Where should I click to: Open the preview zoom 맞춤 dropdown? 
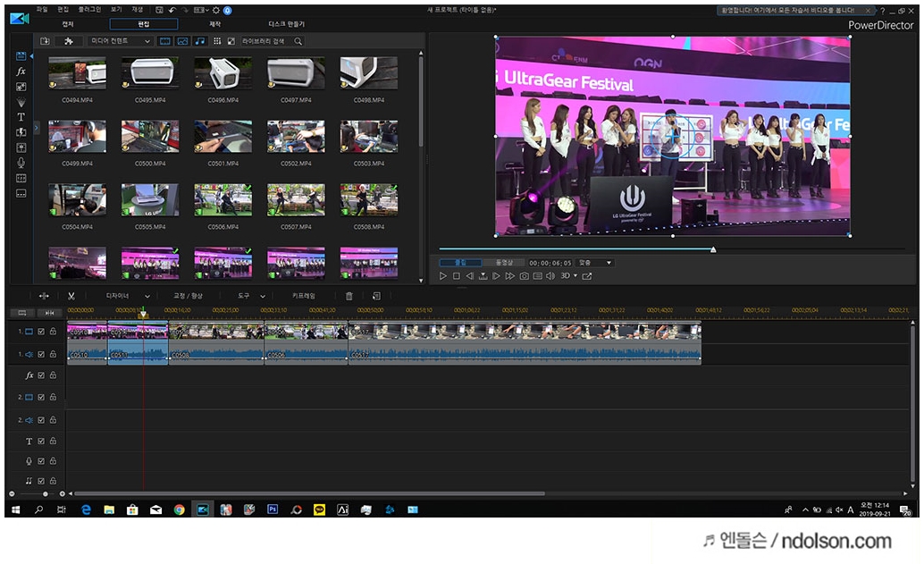point(594,263)
